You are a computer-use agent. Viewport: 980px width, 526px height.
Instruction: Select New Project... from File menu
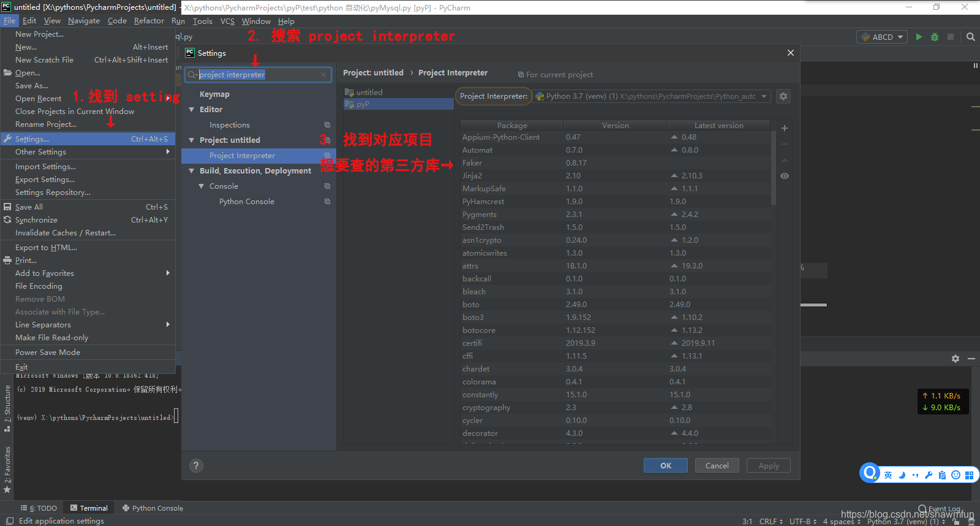tap(88, 34)
